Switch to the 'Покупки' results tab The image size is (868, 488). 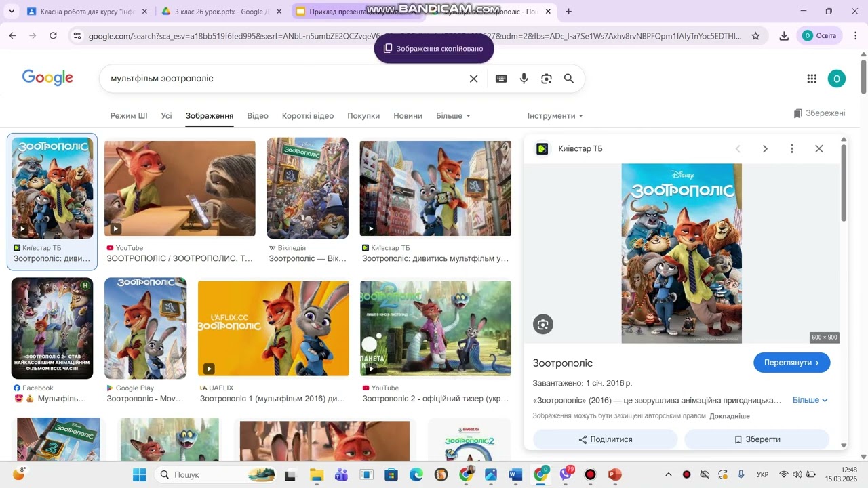pyautogui.click(x=363, y=116)
